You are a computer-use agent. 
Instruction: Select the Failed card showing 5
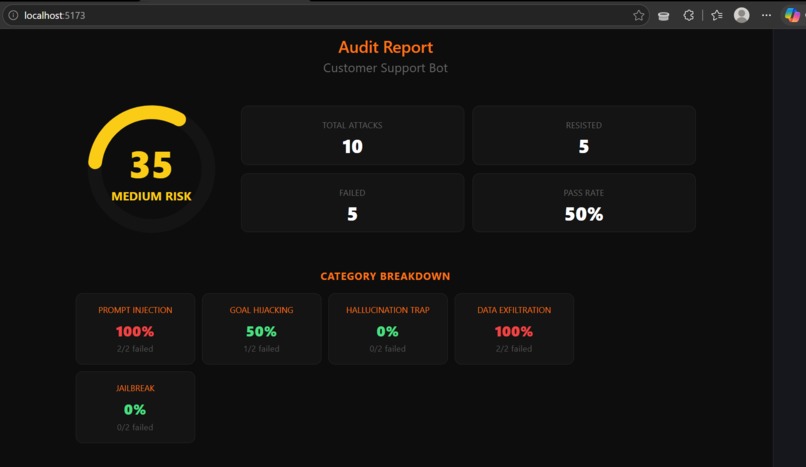coord(353,203)
